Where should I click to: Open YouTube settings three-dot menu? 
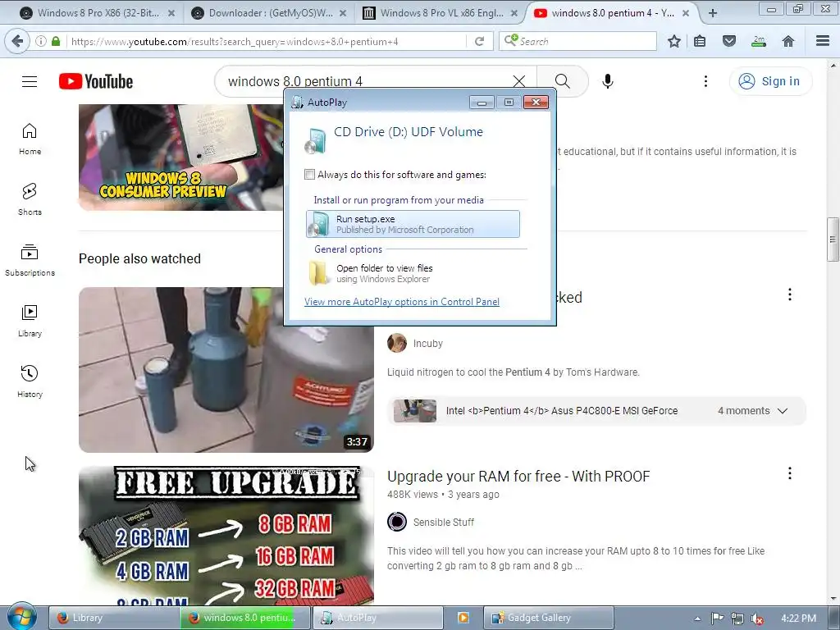(705, 81)
